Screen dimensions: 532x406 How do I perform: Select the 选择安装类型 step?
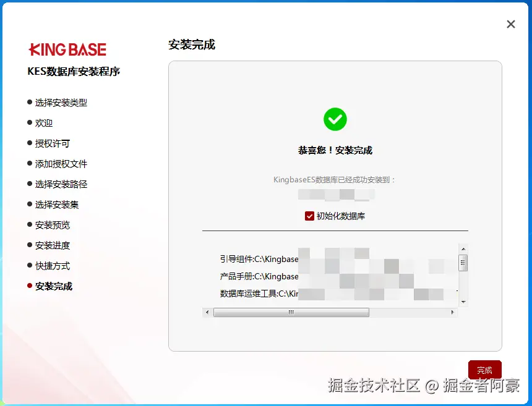pos(58,103)
